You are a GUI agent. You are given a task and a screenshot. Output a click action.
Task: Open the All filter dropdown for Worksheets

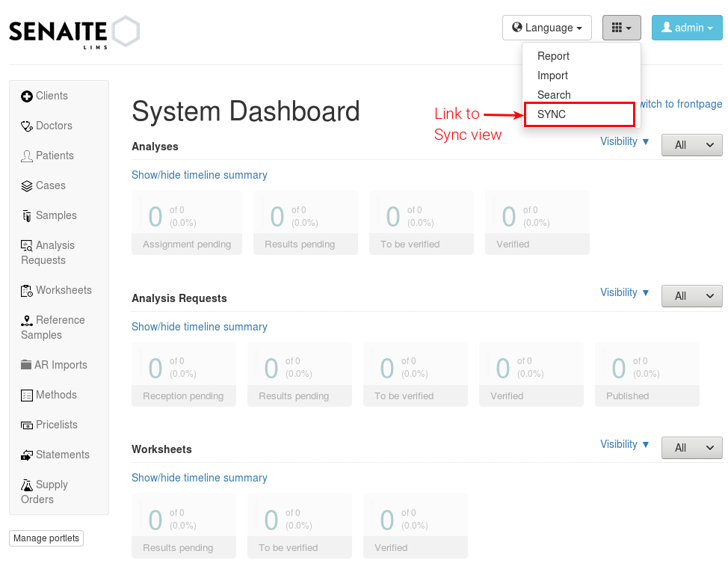[x=691, y=447]
